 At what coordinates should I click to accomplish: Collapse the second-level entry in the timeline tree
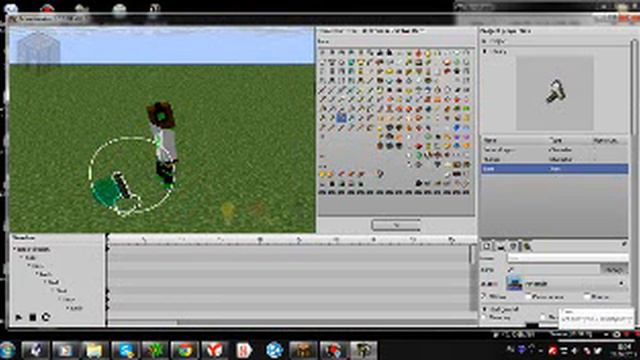pos(22,258)
